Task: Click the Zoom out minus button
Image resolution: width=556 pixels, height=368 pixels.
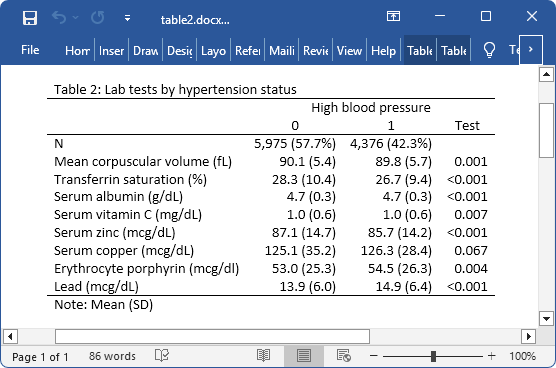Action: point(374,356)
